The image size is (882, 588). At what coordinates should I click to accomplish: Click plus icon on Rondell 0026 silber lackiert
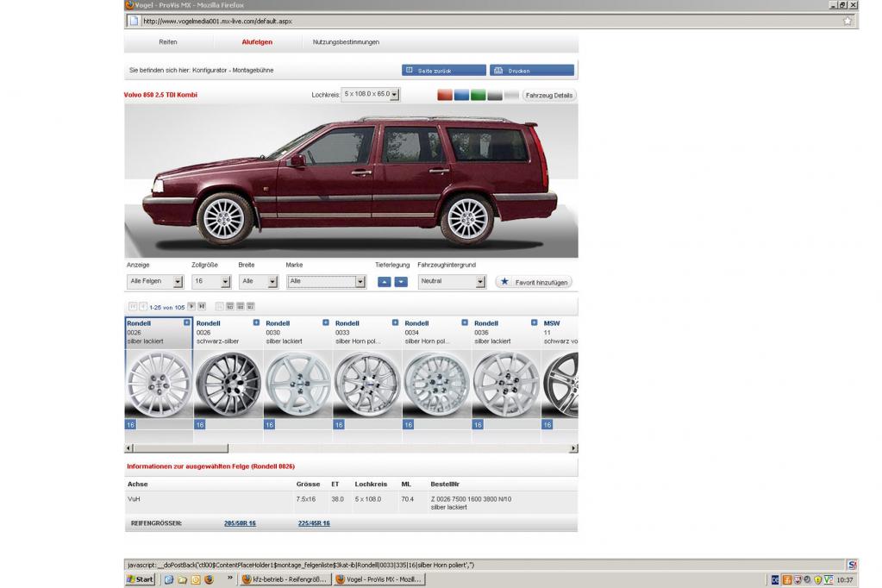tap(187, 323)
